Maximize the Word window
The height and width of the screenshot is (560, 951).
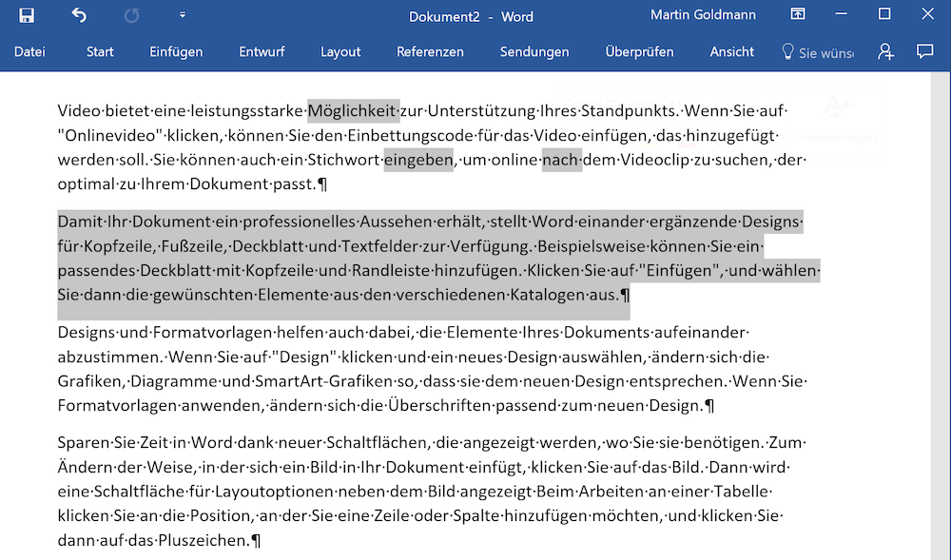[x=884, y=14]
